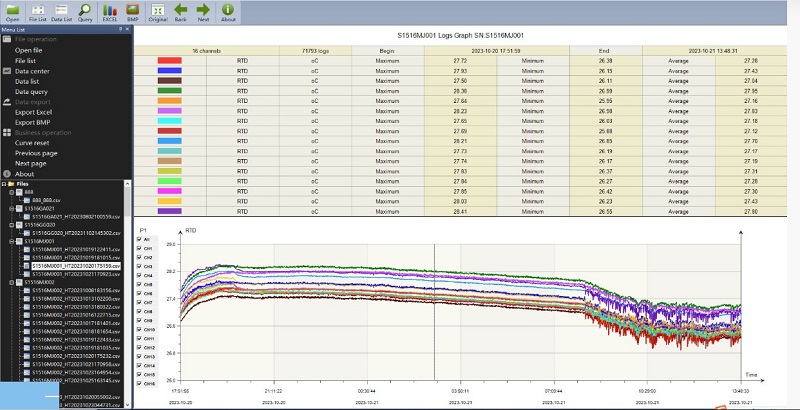Reset view with the Original toolbar icon
The width and height of the screenshot is (800, 410).
[x=157, y=10]
